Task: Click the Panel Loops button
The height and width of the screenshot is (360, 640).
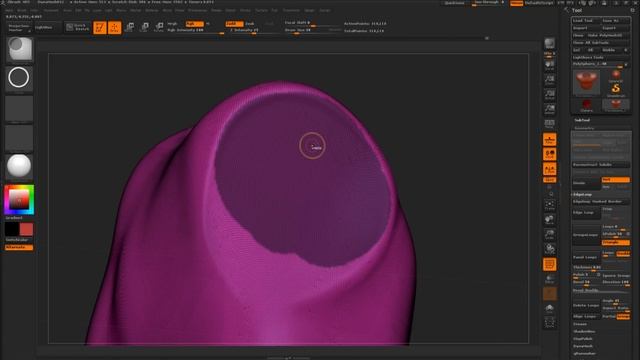Action: (586, 257)
